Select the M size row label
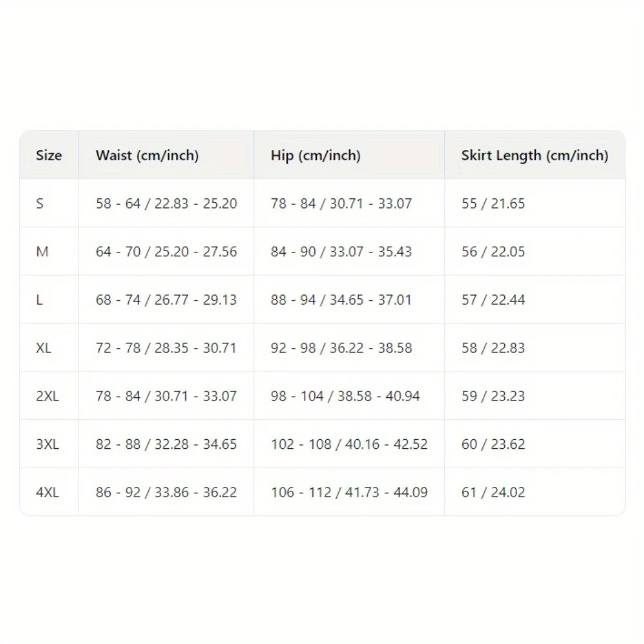Viewport: 644px width, 644px height. click(43, 252)
